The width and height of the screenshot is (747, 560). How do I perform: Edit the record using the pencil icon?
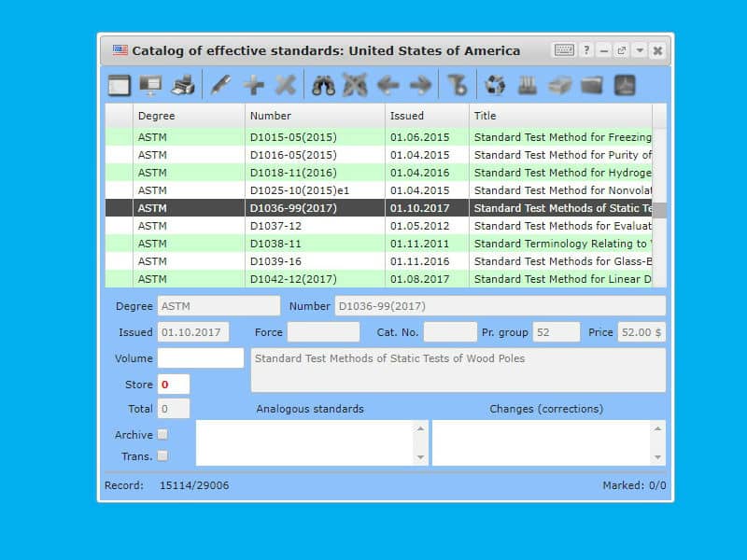pyautogui.click(x=221, y=86)
